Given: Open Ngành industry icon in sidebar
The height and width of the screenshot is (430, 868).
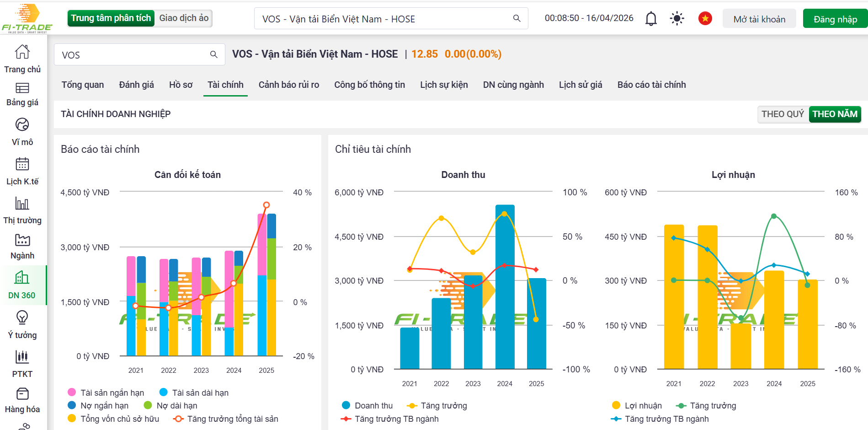Looking at the screenshot, I should [x=22, y=240].
